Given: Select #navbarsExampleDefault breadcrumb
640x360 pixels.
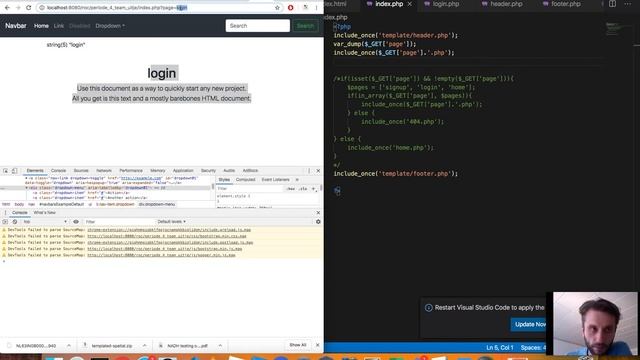Looking at the screenshot, I should pos(62,204).
